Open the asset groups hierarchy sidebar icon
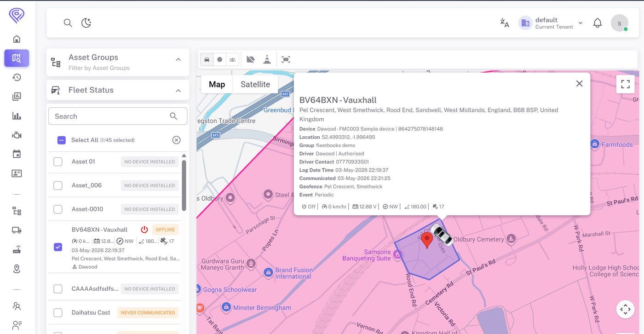 coord(17,211)
